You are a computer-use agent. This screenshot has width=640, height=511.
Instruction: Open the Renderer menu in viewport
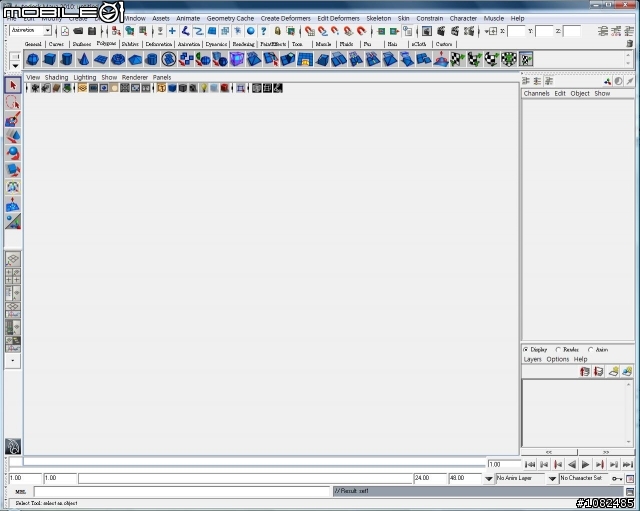coord(135,77)
